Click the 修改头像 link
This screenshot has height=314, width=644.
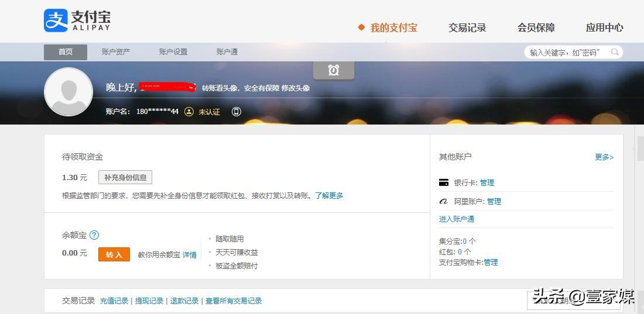(295, 88)
